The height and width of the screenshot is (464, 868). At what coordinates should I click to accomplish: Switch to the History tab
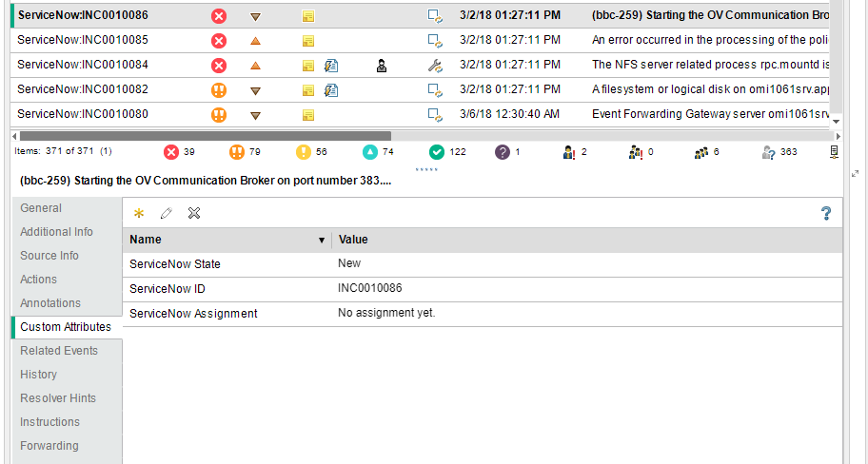(x=38, y=375)
